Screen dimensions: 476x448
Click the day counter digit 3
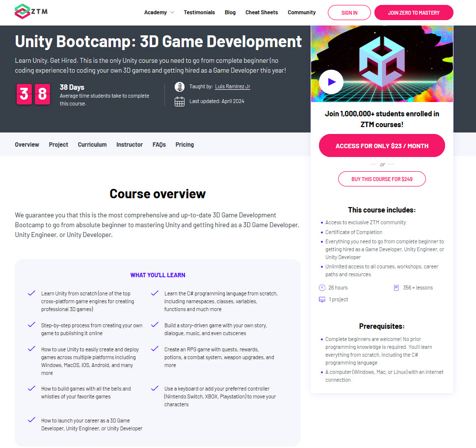point(24,94)
